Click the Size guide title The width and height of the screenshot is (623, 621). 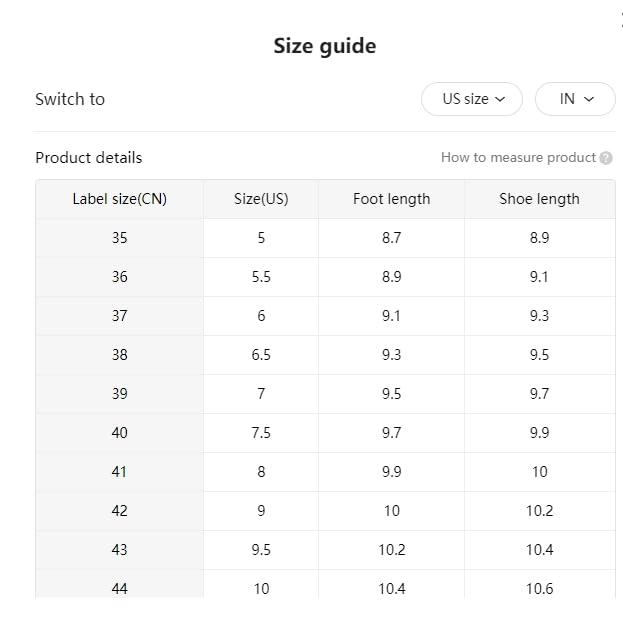tap(325, 47)
